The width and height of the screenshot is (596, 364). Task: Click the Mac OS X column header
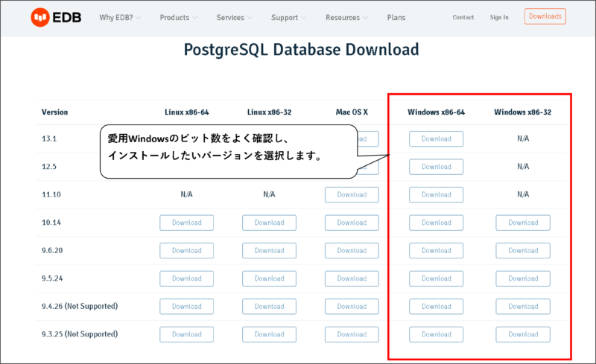[352, 112]
